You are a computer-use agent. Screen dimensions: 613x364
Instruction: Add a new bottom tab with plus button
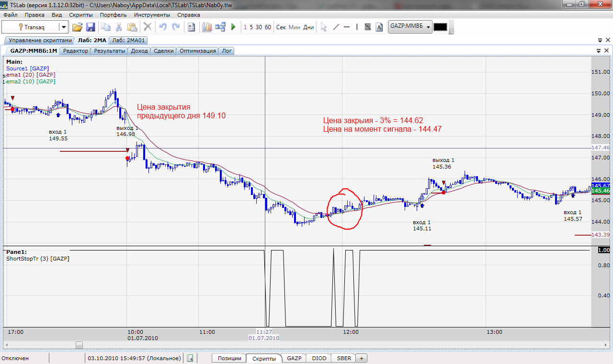click(362, 358)
